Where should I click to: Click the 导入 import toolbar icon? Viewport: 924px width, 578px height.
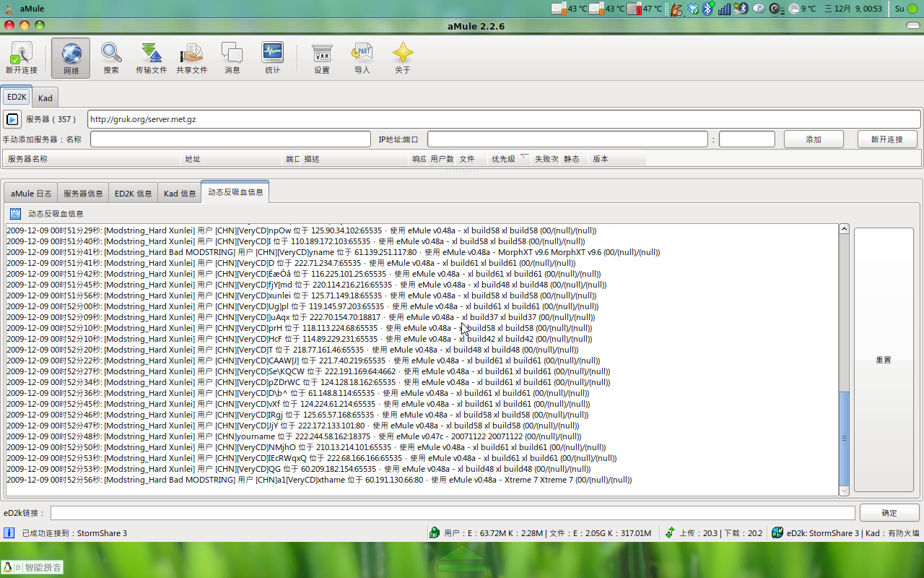[362, 59]
